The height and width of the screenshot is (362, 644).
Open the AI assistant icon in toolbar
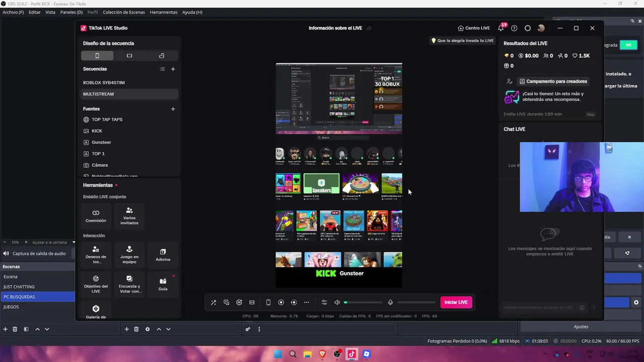click(239, 302)
